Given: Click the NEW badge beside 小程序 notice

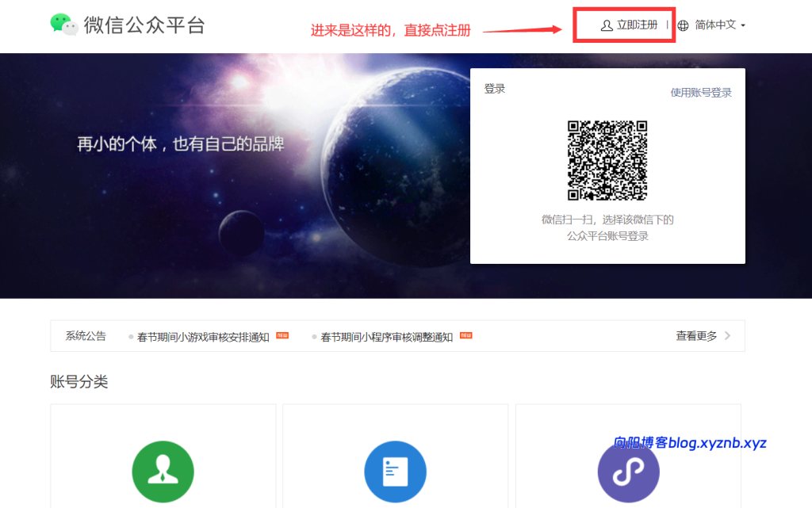Looking at the screenshot, I should 465,335.
